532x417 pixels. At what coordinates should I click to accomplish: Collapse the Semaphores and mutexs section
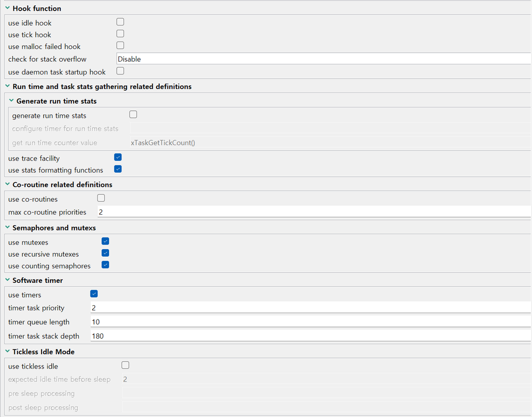click(x=7, y=227)
